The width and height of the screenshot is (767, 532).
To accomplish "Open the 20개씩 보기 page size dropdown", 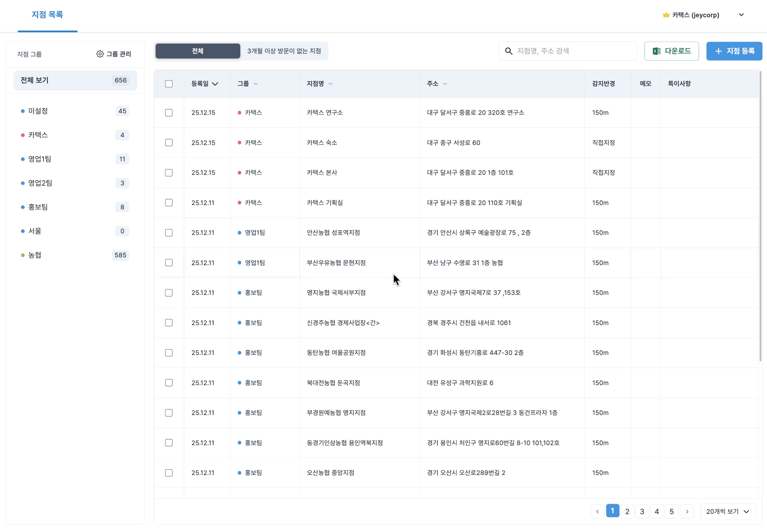I will point(727,511).
